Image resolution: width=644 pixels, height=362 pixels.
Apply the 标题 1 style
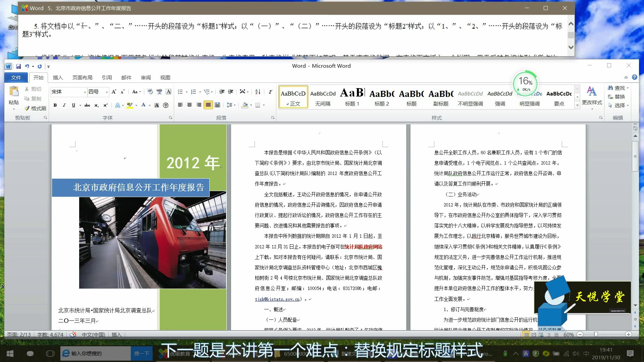tap(352, 97)
